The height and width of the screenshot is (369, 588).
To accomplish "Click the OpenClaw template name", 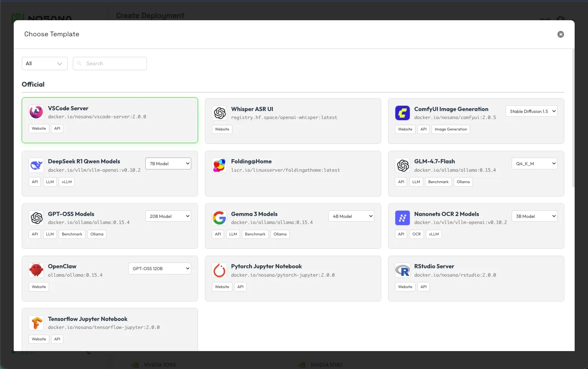I will [62, 266].
